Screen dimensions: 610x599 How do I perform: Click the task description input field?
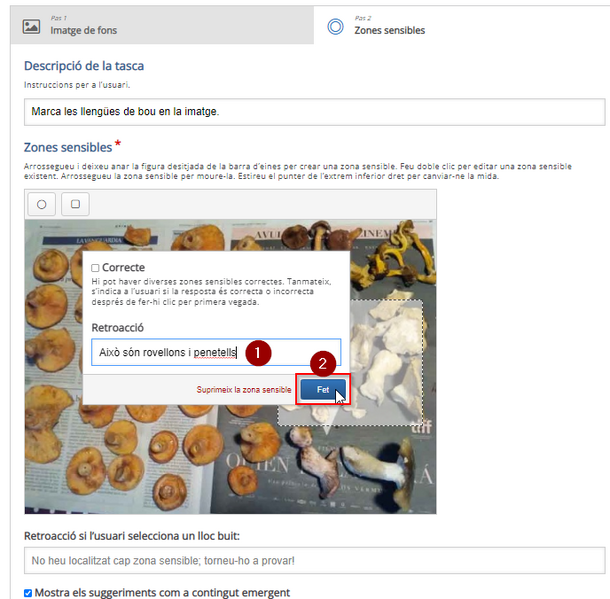(314, 112)
